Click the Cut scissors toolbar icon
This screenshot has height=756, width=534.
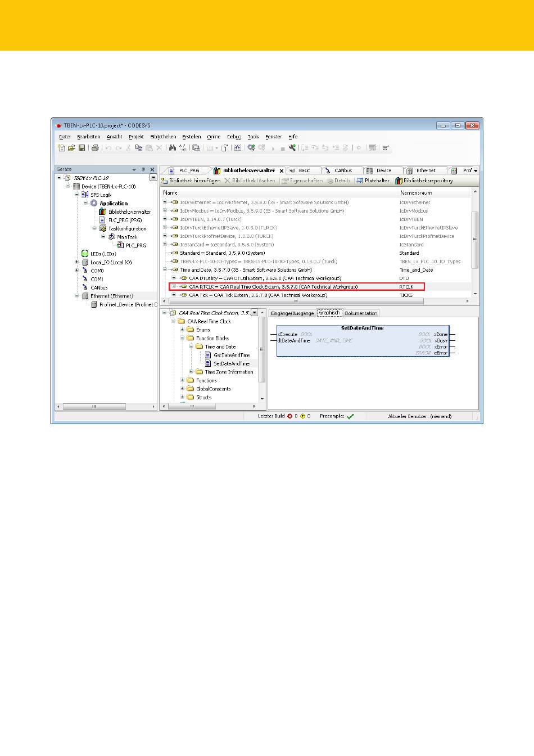click(129, 148)
